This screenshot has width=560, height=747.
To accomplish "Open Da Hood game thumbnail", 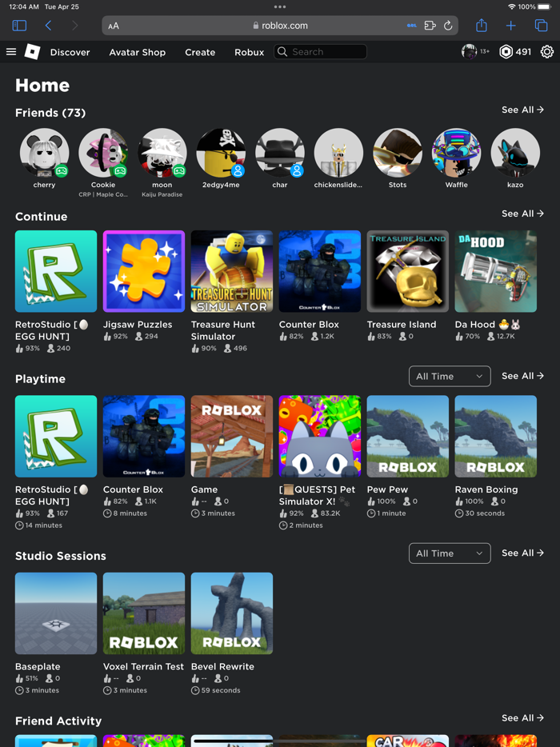I will [x=496, y=271].
